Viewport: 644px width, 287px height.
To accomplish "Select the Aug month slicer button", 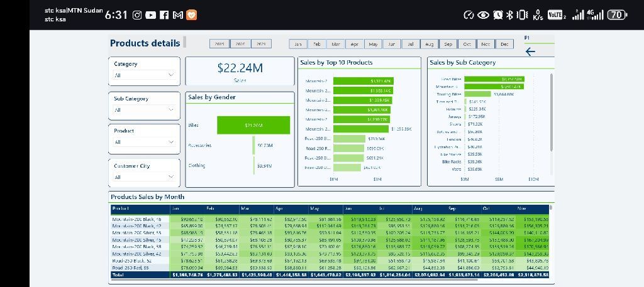I will coord(429,44).
